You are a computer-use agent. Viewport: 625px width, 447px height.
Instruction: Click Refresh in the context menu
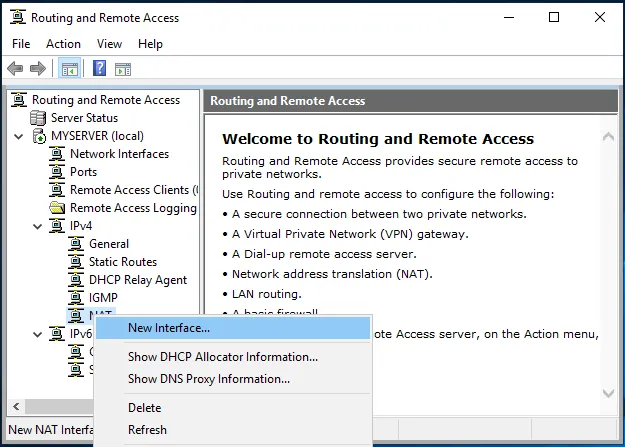coord(148,430)
